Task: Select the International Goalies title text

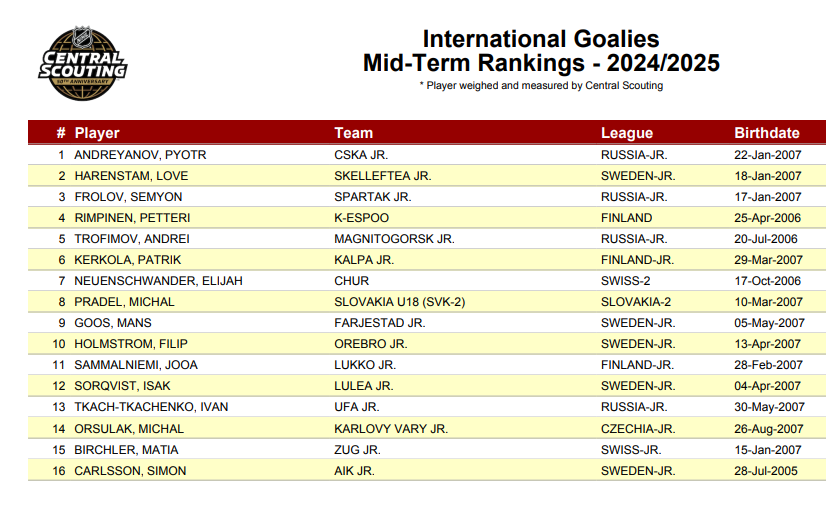Action: [x=541, y=39]
